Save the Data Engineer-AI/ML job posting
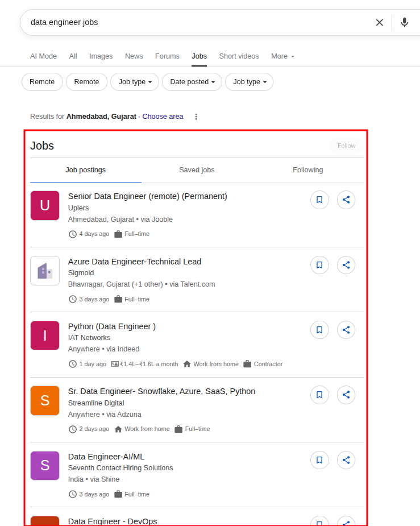The width and height of the screenshot is (420, 526). point(319,460)
